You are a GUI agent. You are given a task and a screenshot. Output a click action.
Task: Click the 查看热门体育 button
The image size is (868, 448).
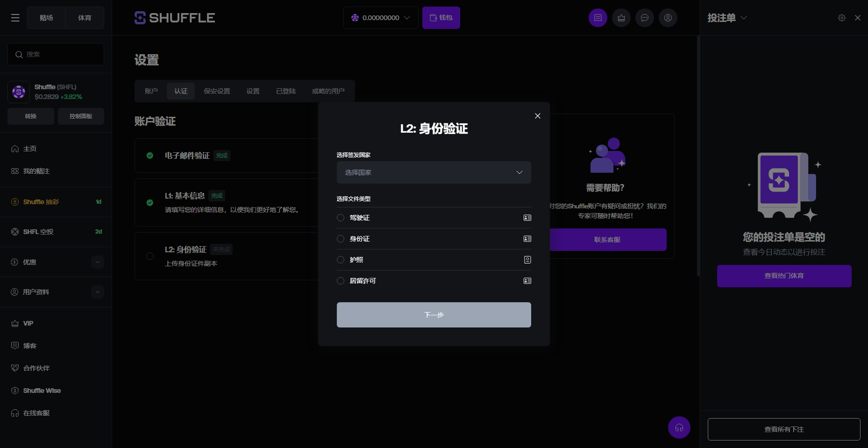click(784, 276)
